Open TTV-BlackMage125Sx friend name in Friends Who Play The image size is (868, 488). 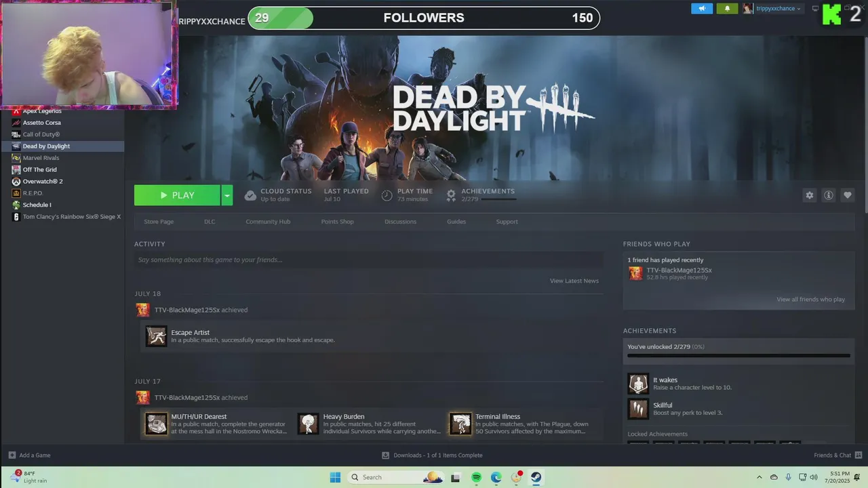[679, 270]
